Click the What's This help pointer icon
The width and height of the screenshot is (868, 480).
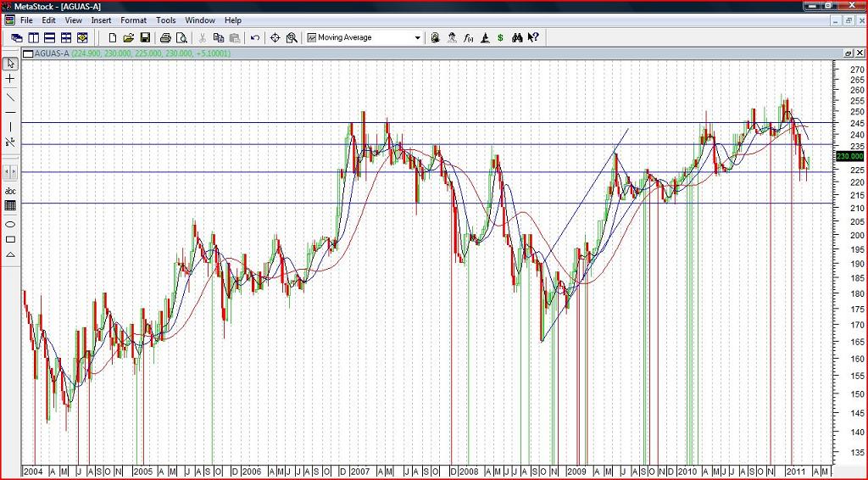pyautogui.click(x=533, y=37)
